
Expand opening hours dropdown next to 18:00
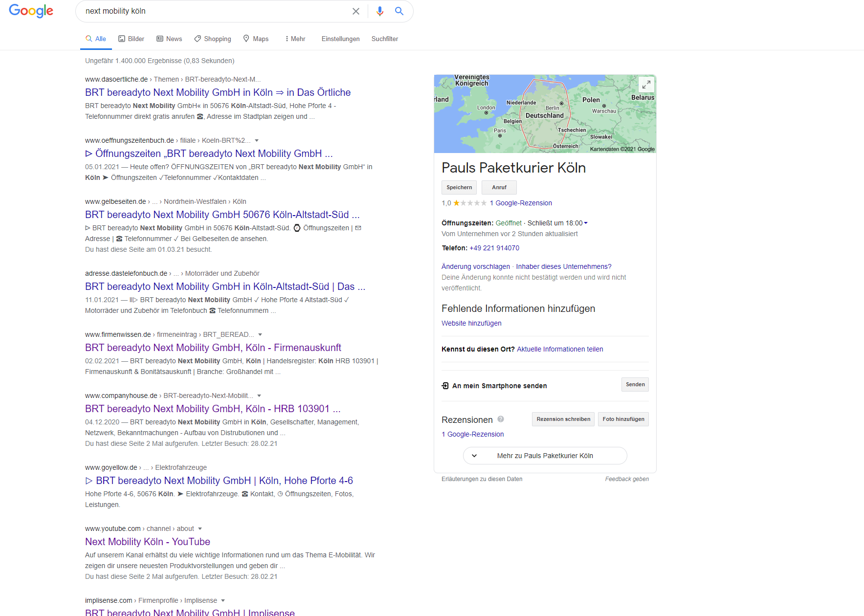(x=586, y=223)
